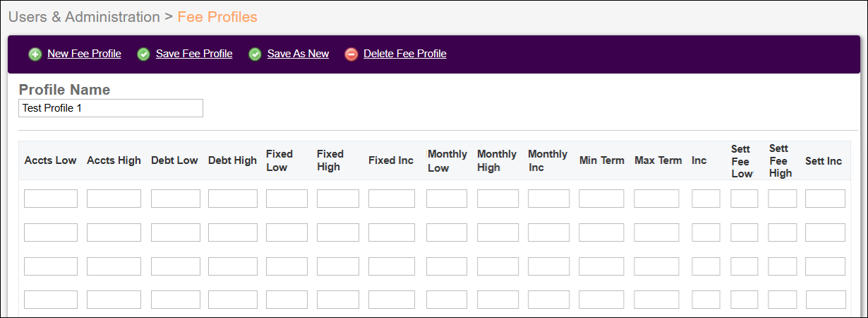Click the fourth row Accts Low field
The width and height of the screenshot is (868, 318).
[51, 300]
